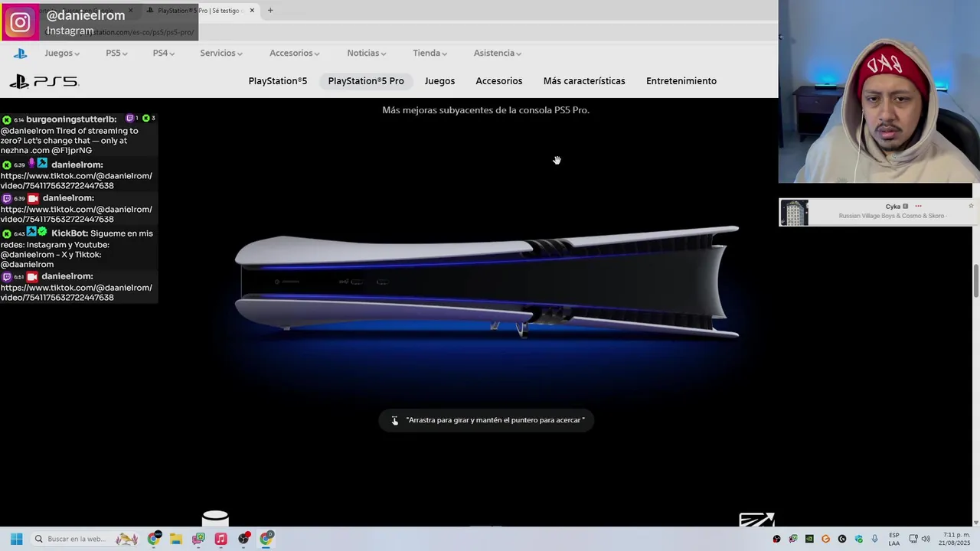Click the first danieelrom TikTok chat link
Screen dimensions: 980x551
pos(77,181)
